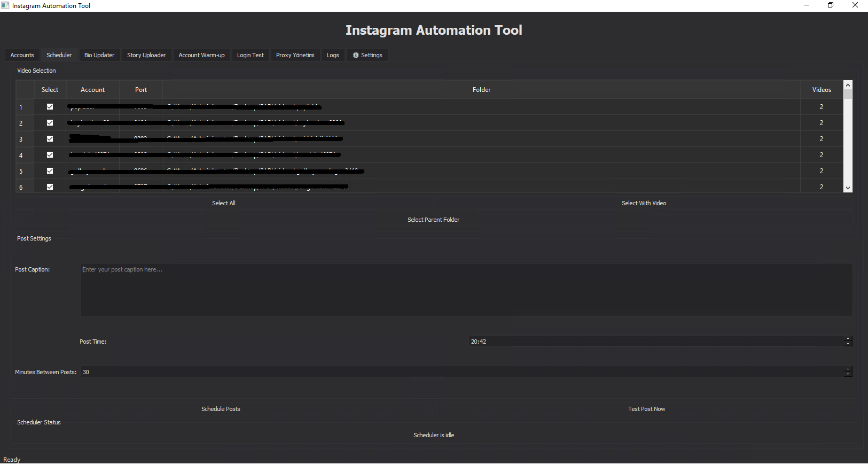Click the Videos column header
This screenshot has height=465, width=868.
[822, 90]
